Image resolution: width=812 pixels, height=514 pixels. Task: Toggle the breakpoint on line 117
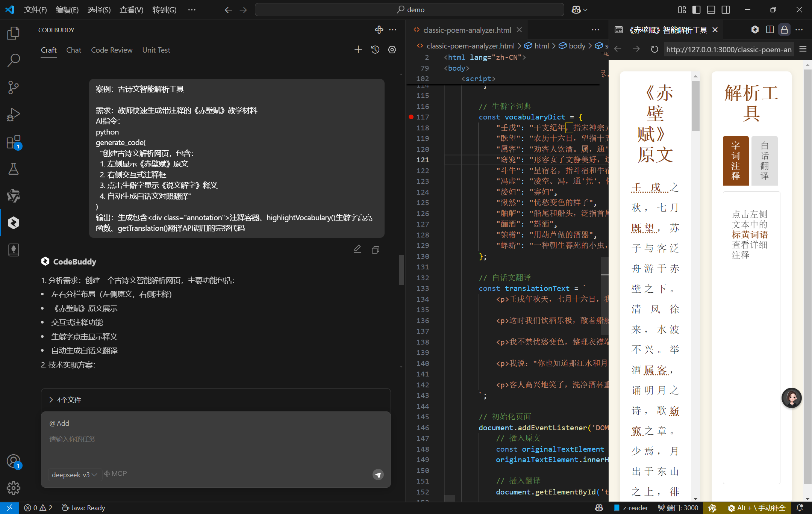pos(411,117)
